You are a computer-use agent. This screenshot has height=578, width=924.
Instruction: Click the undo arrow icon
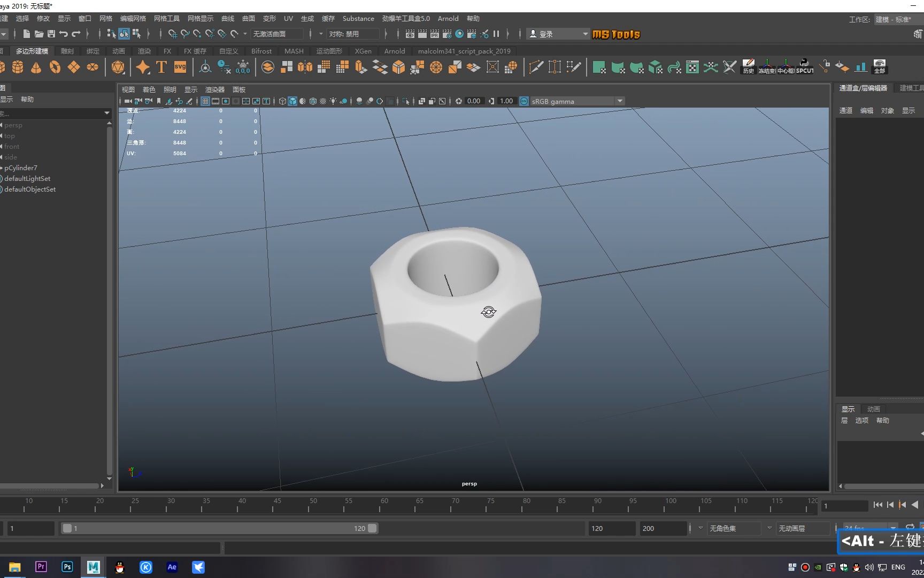click(x=64, y=34)
